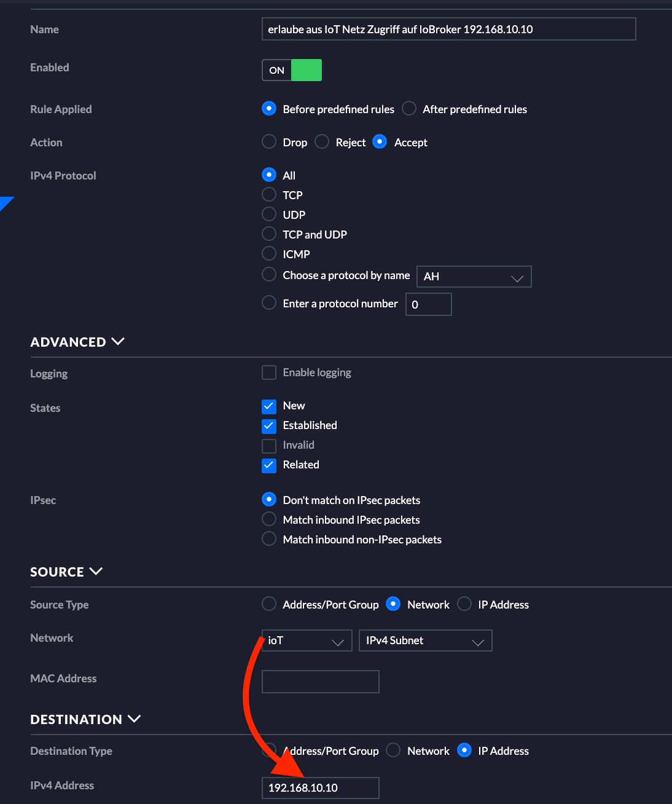This screenshot has width=672, height=804.
Task: Select the Reject action radio
Action: click(x=322, y=142)
